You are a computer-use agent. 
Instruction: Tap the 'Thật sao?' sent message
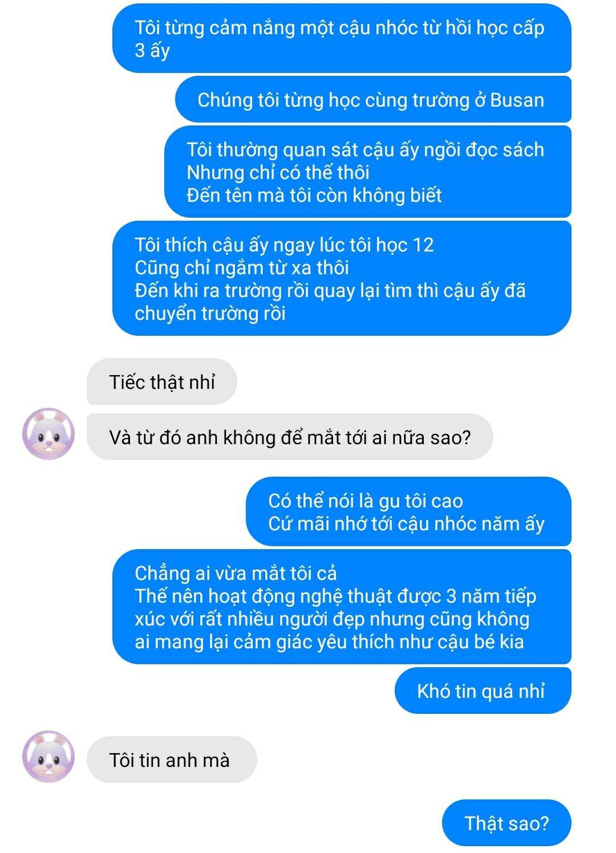506,823
